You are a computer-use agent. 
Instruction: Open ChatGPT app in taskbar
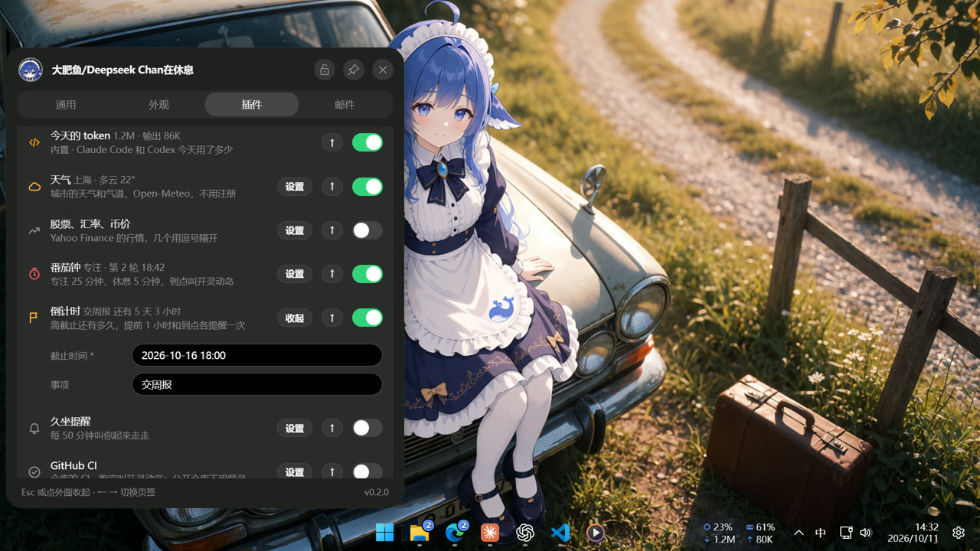coord(525,533)
